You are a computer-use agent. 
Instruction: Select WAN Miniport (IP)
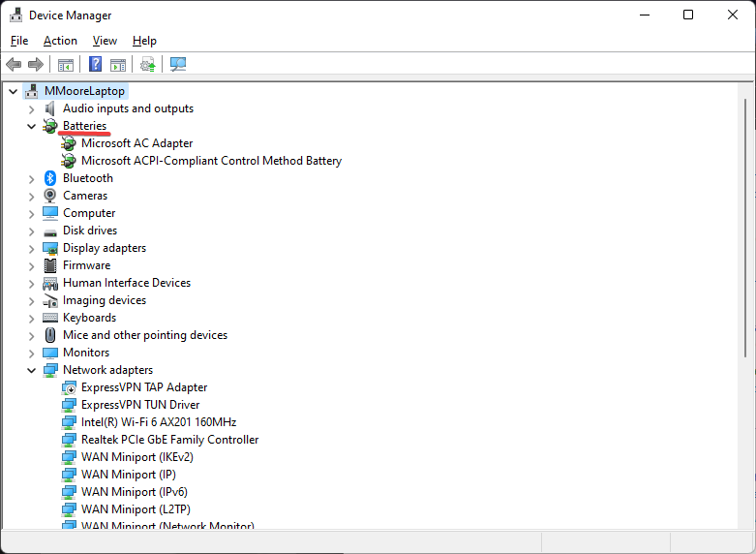(128, 475)
